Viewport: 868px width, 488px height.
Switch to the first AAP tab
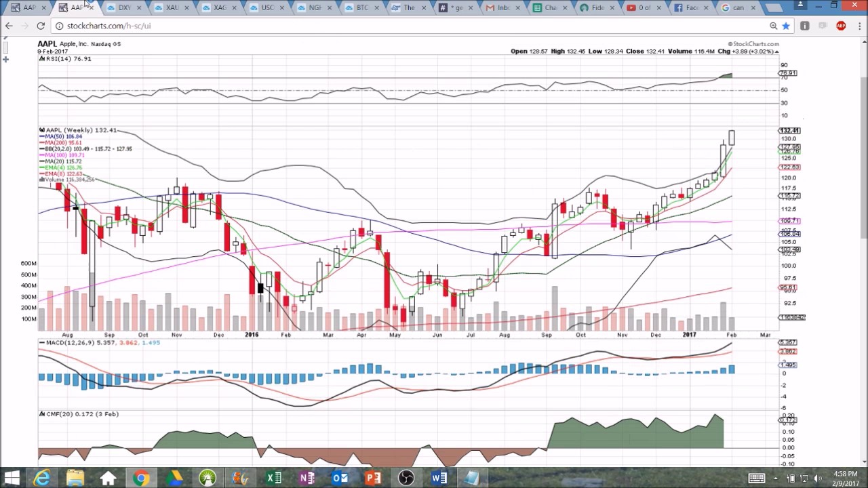tap(30, 7)
